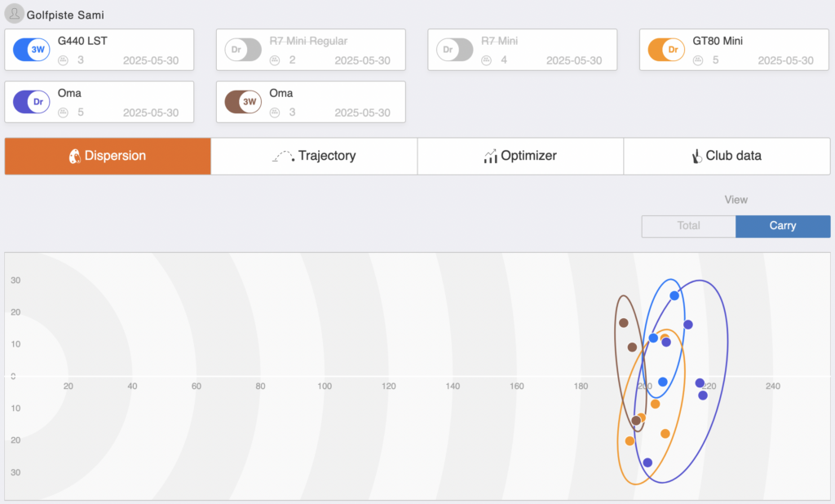Viewport: 835px width, 504px height.
Task: Click the shot count icon on G440 LST card
Action: click(x=64, y=60)
